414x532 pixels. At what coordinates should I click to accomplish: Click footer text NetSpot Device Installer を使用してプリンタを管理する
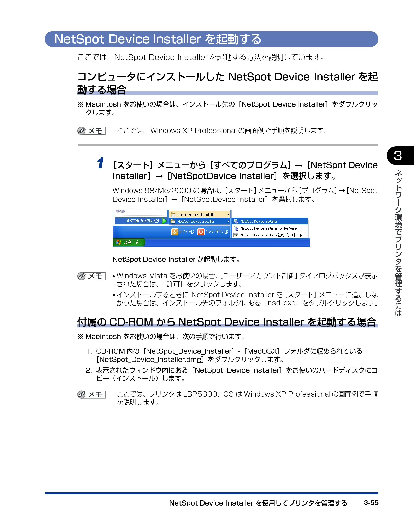point(258,503)
